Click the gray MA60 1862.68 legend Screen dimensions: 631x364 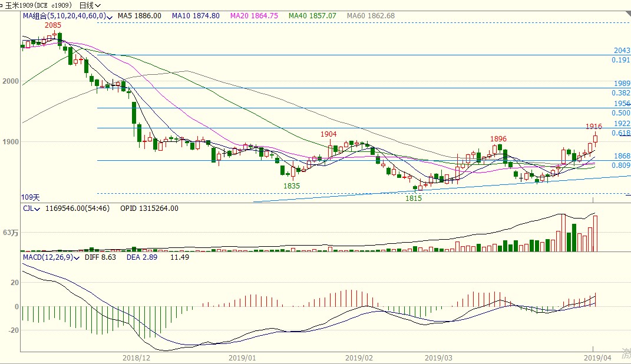pyautogui.click(x=372, y=16)
